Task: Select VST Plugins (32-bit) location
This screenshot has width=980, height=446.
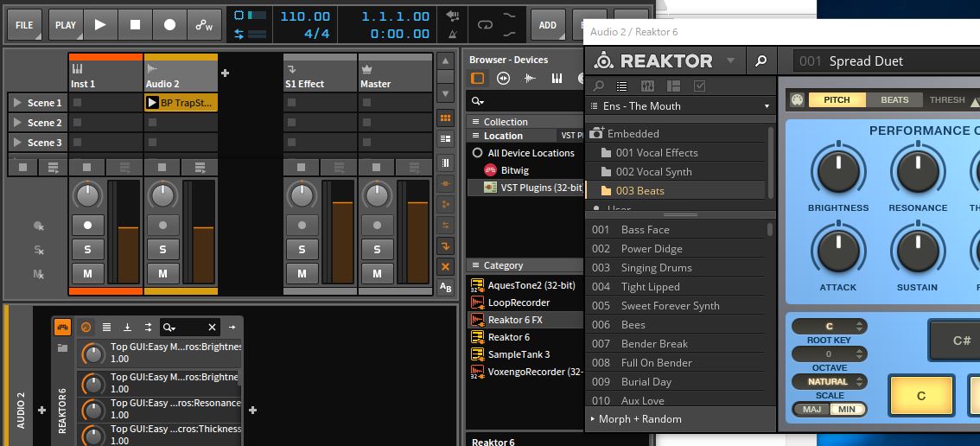Action: [x=532, y=187]
